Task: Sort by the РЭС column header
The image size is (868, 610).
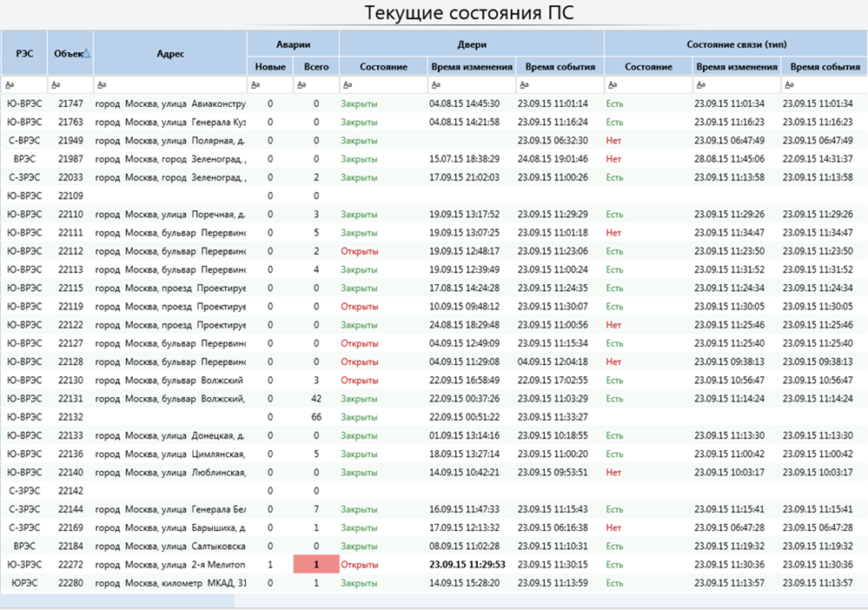Action: (23, 53)
